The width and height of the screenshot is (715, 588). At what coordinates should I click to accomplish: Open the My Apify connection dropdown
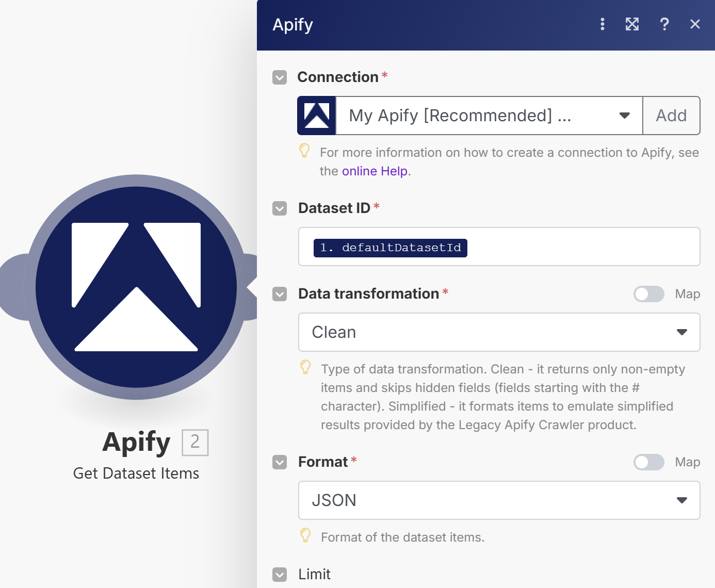tap(489, 116)
